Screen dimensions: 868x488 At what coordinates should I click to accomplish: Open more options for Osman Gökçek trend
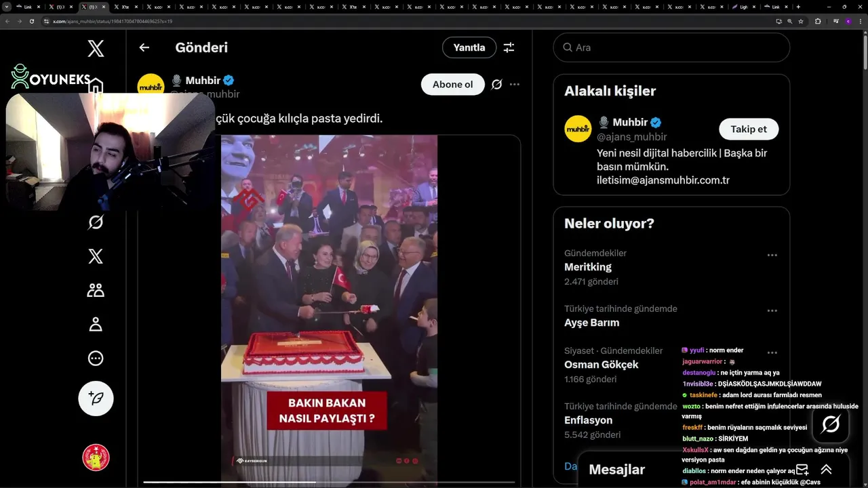click(x=772, y=353)
